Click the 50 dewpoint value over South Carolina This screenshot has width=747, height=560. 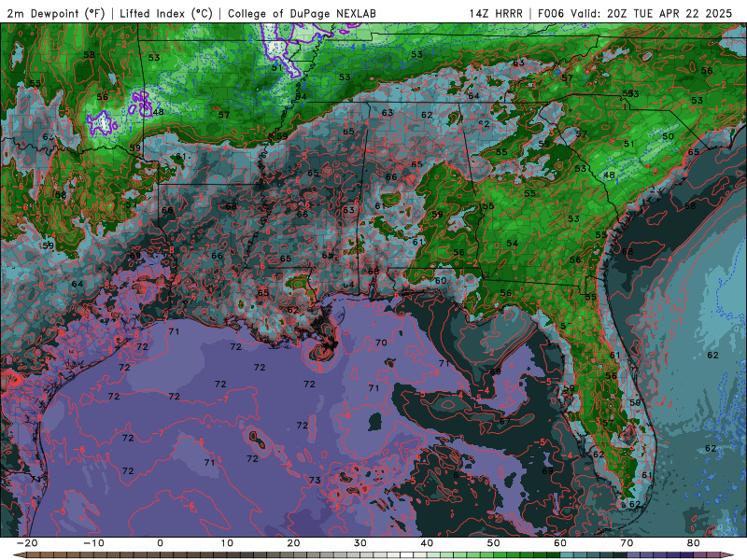668,136
